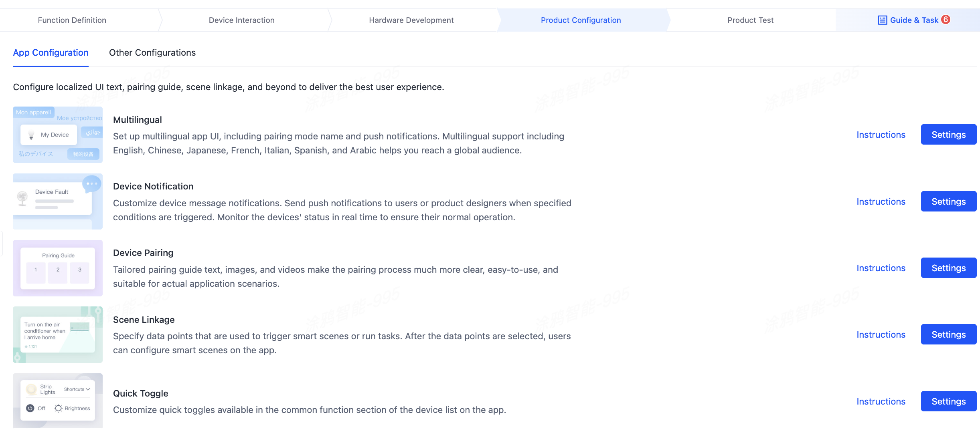This screenshot has height=439, width=980.
Task: Click the red notification badge showing 6
Action: 946,19
